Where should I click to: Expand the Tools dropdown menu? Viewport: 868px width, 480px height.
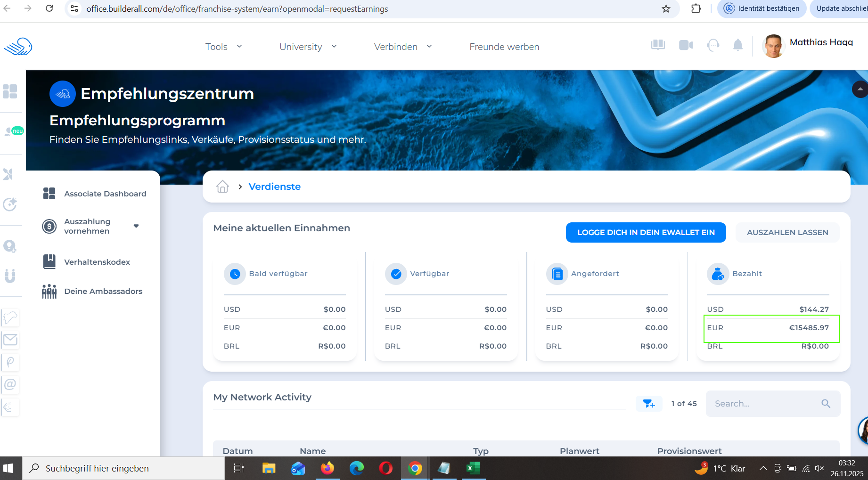pos(224,47)
